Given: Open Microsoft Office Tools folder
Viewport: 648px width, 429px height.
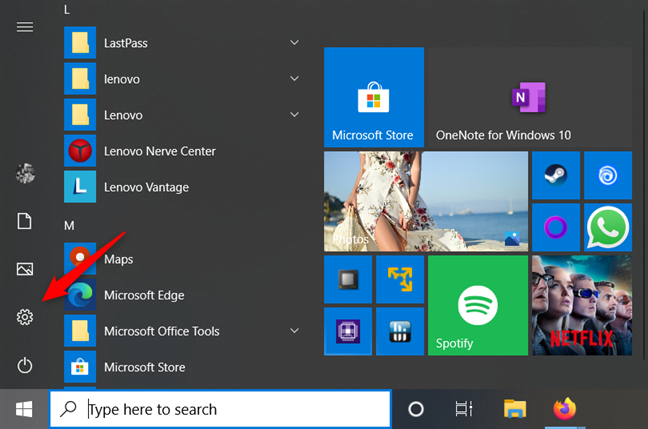Looking at the screenshot, I should click(183, 331).
